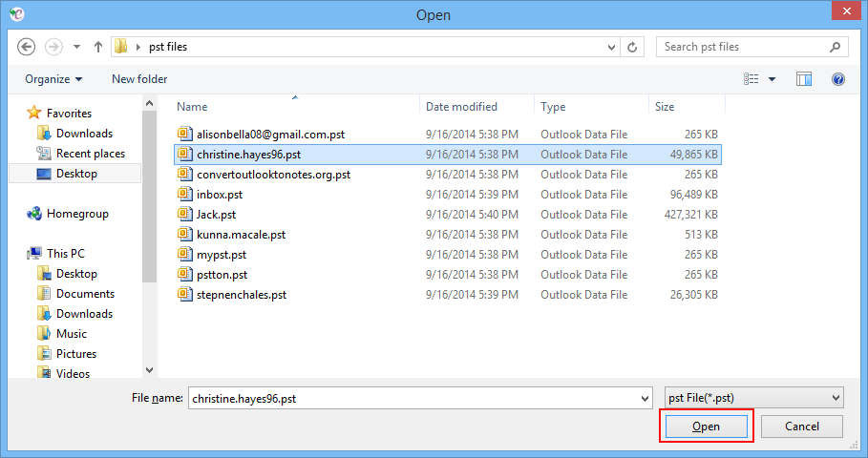Sort files by Size column header
868x458 pixels.
(665, 107)
